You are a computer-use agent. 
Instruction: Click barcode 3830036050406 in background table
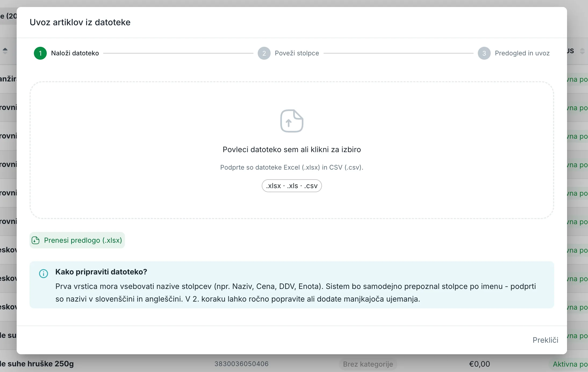[x=241, y=364]
